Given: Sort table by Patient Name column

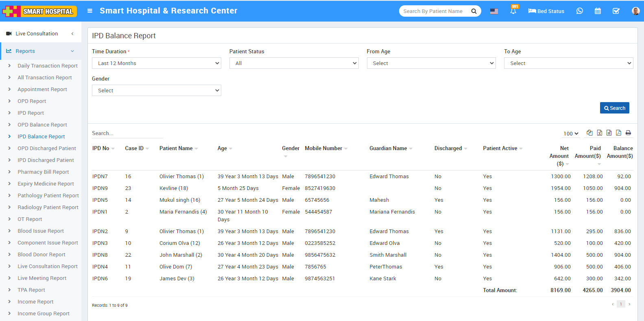Looking at the screenshot, I should click(179, 148).
